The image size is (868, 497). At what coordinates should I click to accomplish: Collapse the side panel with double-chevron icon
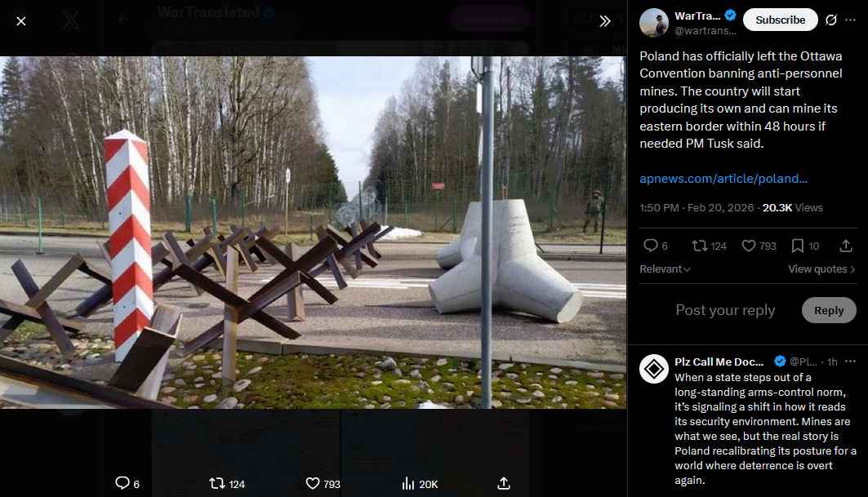click(x=604, y=21)
